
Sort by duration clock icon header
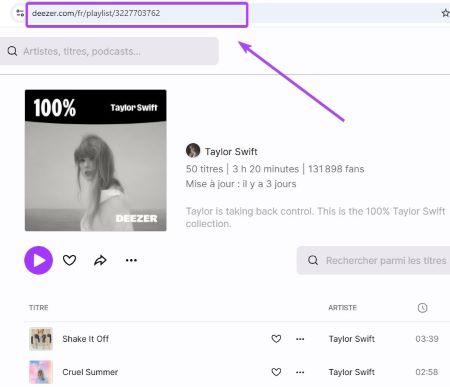(x=422, y=308)
